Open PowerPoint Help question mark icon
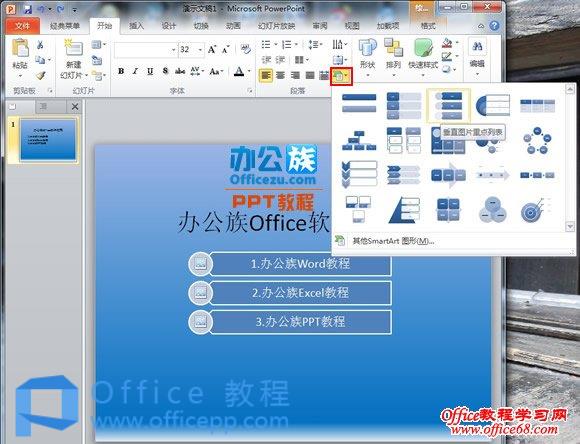 point(494,26)
